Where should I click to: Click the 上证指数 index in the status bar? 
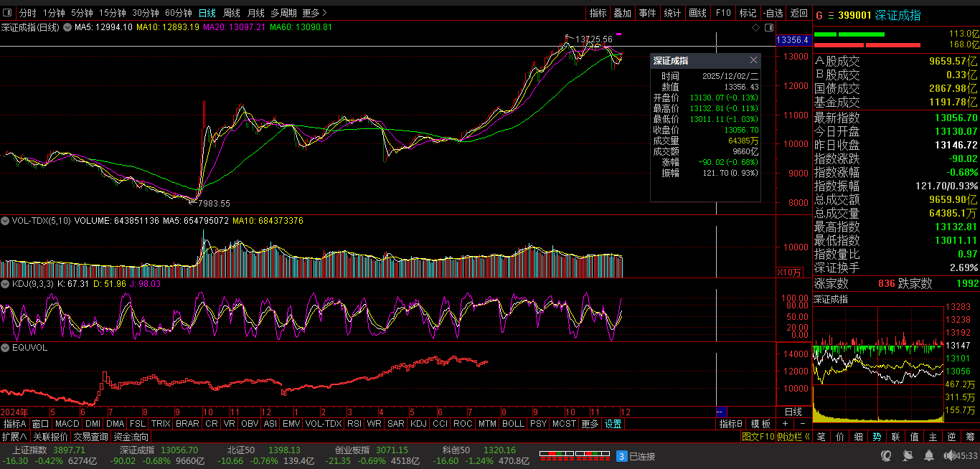pyautogui.click(x=28, y=450)
